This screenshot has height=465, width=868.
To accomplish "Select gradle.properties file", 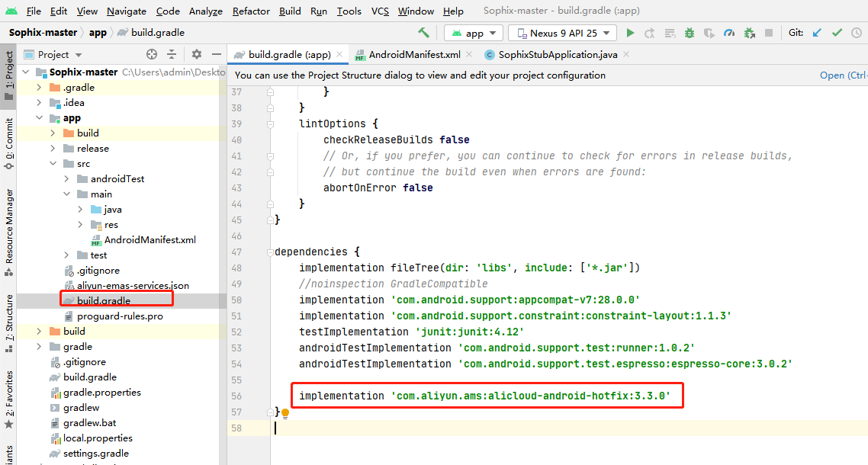I will pos(102,393).
